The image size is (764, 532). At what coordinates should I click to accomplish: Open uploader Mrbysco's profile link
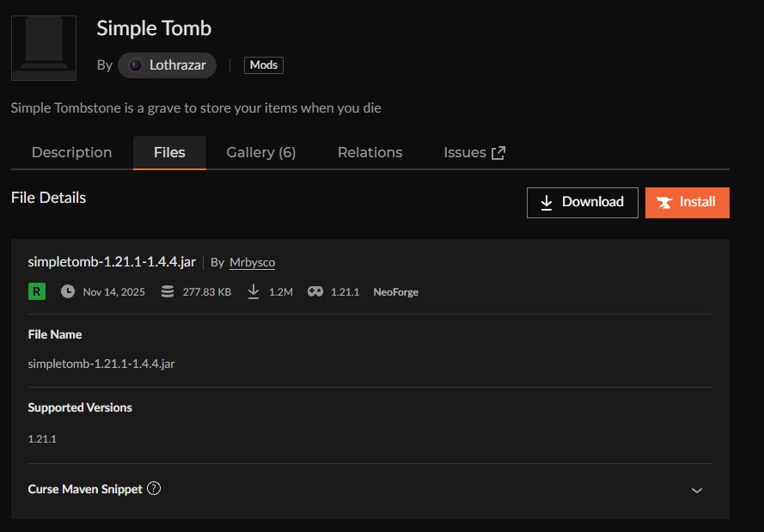point(252,262)
